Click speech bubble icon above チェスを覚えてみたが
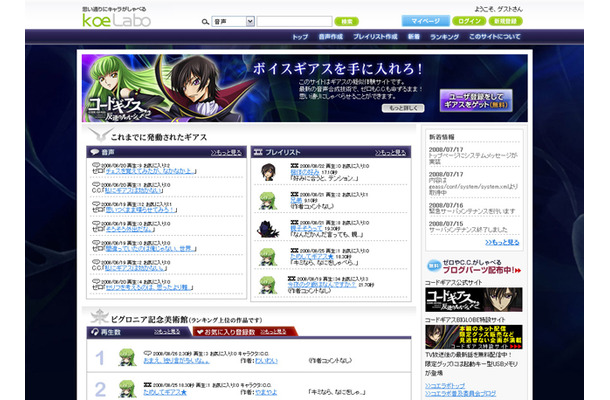The width and height of the screenshot is (610, 400). click(x=96, y=165)
